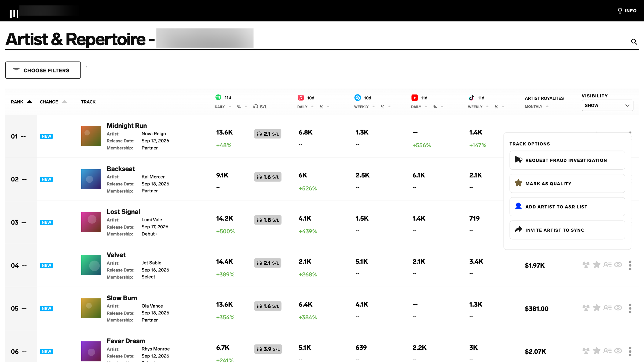
Task: Click the 2.1 S/L badge for Midnight Run
Action: click(268, 134)
